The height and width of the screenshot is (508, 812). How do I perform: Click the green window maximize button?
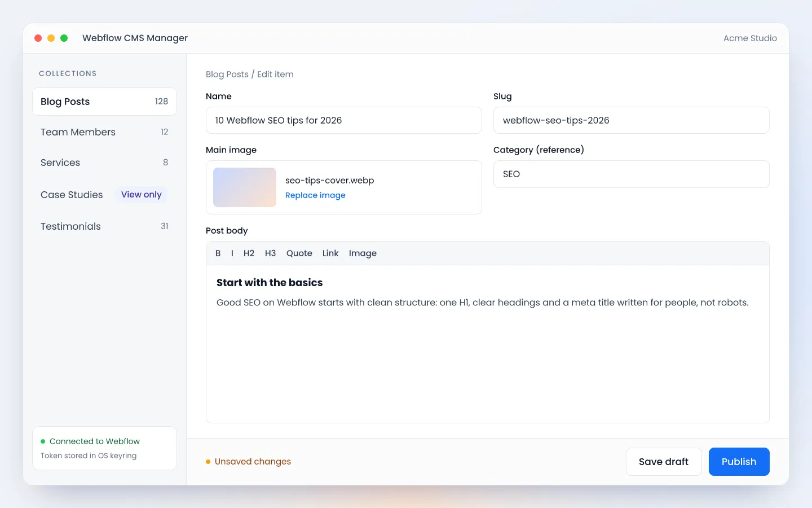[x=64, y=38]
